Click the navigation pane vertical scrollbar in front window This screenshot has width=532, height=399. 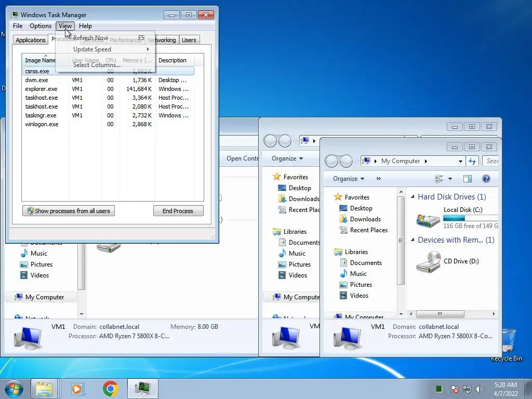(401, 240)
